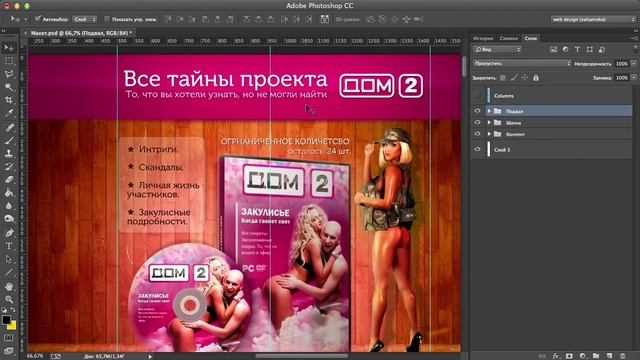Show the Columns layer visibility box
Image resolution: width=640 pixels, height=360 pixels.
477,96
